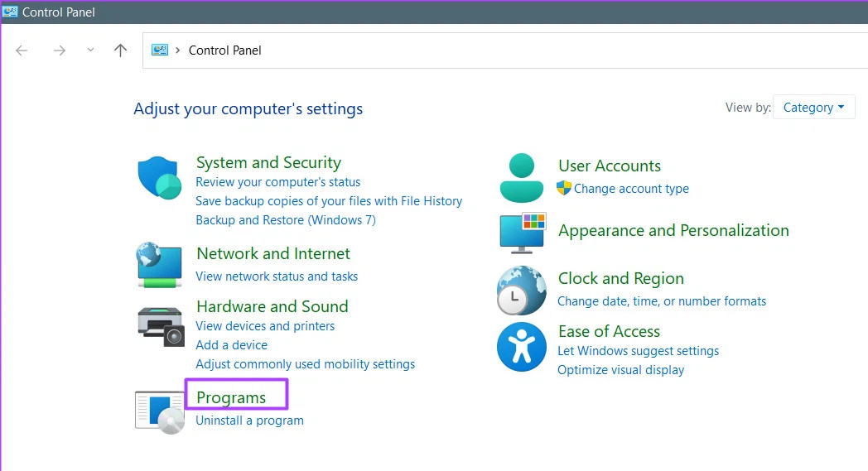Click the Clock and Region globe icon
This screenshot has width=868, height=471.
522,290
